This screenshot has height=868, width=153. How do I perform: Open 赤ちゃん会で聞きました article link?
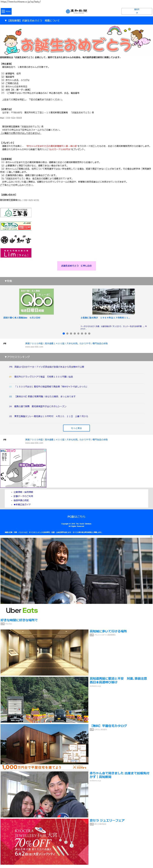[x=119, y=775]
